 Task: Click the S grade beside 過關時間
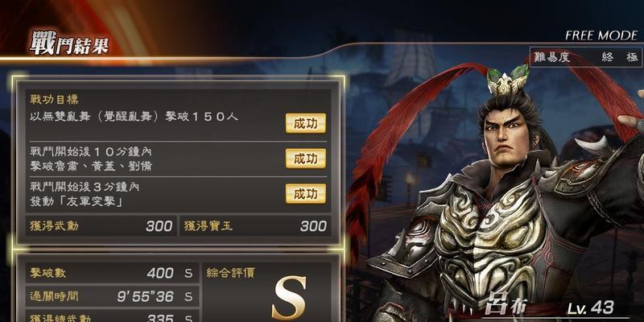point(188,296)
